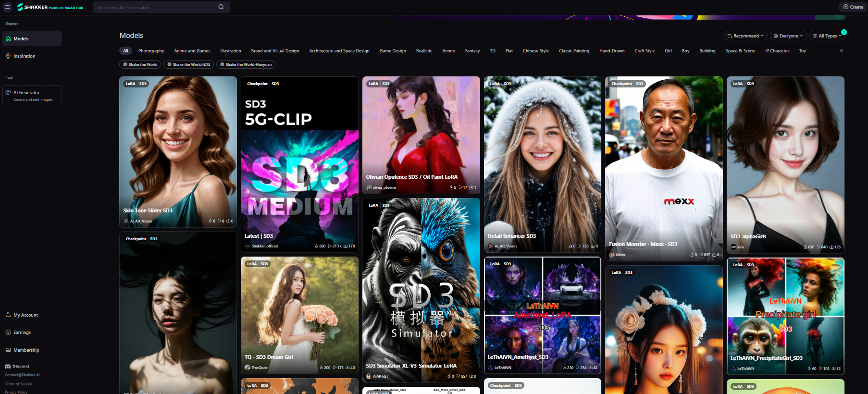868x394 pixels.
Task: Open the Membership crown icon
Action: [x=8, y=350]
